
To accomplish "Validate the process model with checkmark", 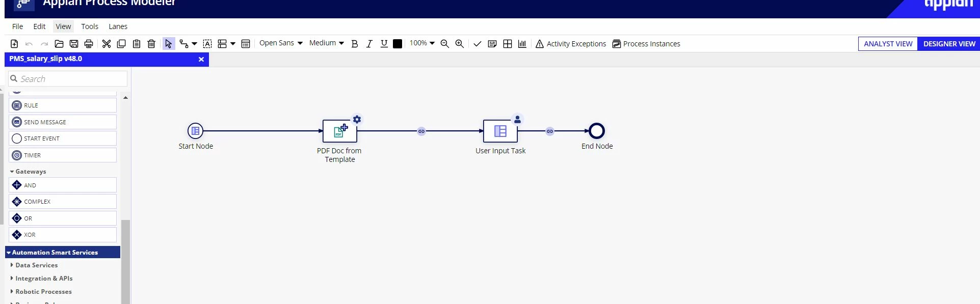I will point(478,44).
